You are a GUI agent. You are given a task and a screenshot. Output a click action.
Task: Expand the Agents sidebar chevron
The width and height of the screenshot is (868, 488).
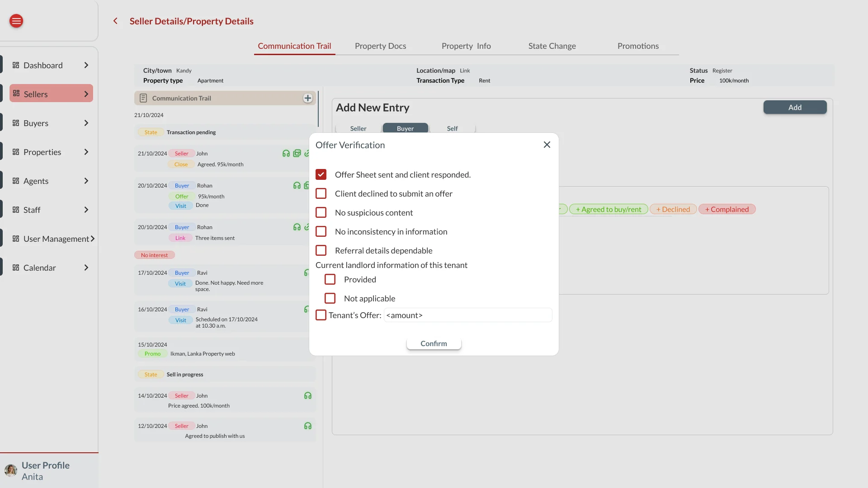coord(86,181)
